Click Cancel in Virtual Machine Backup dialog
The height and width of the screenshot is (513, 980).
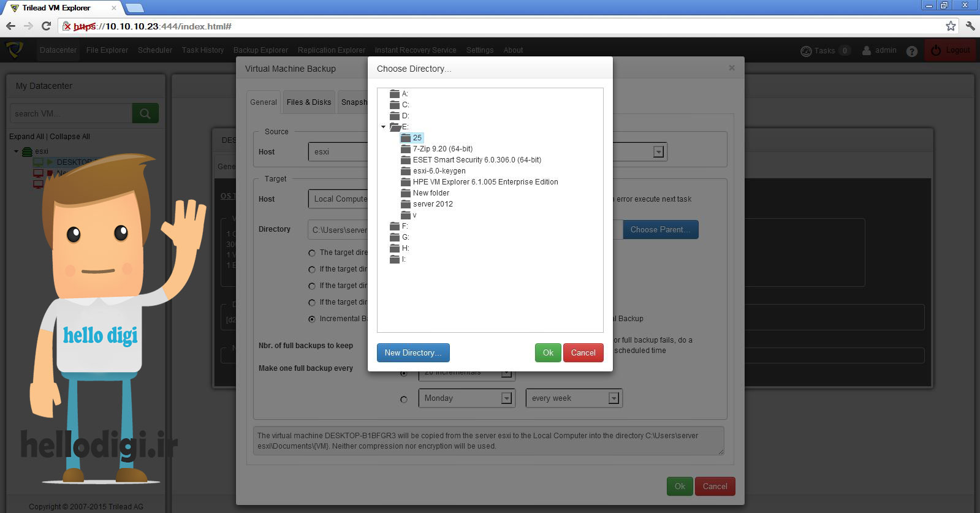[x=715, y=486]
